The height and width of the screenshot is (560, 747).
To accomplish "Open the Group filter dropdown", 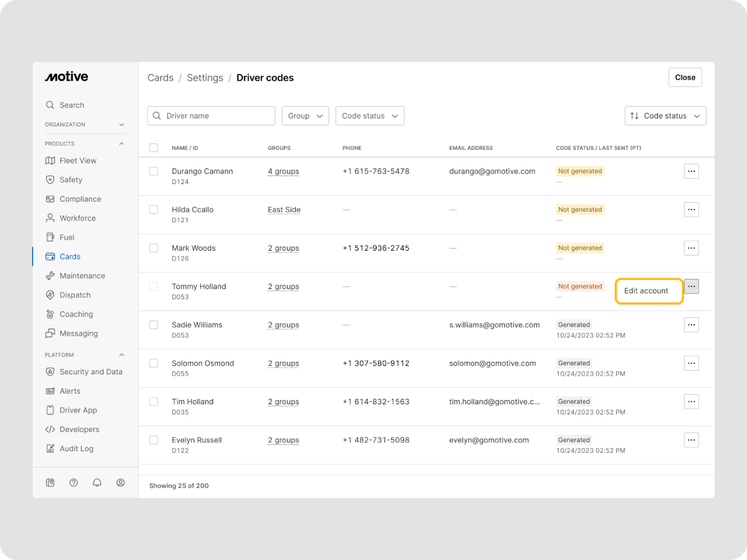I will (305, 116).
